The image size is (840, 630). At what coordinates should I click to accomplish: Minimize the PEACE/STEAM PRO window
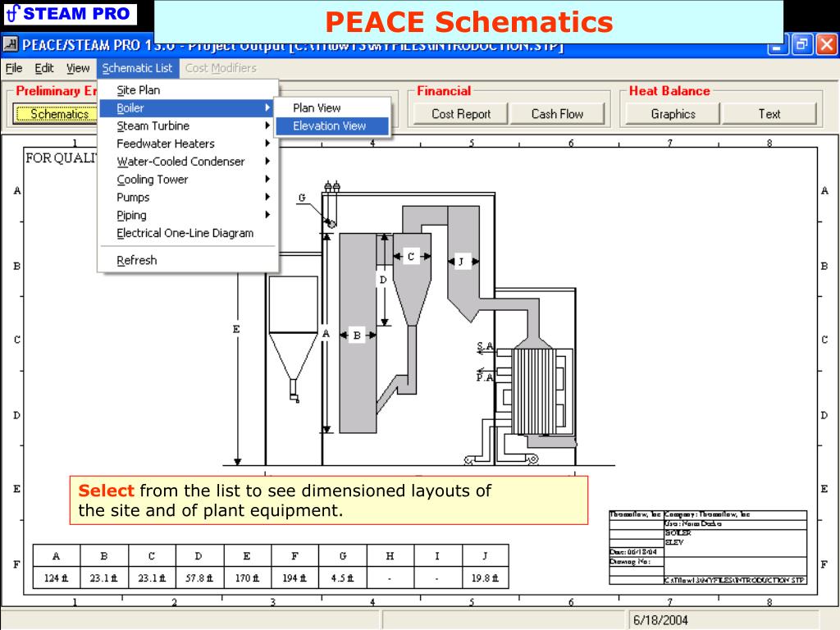point(778,45)
